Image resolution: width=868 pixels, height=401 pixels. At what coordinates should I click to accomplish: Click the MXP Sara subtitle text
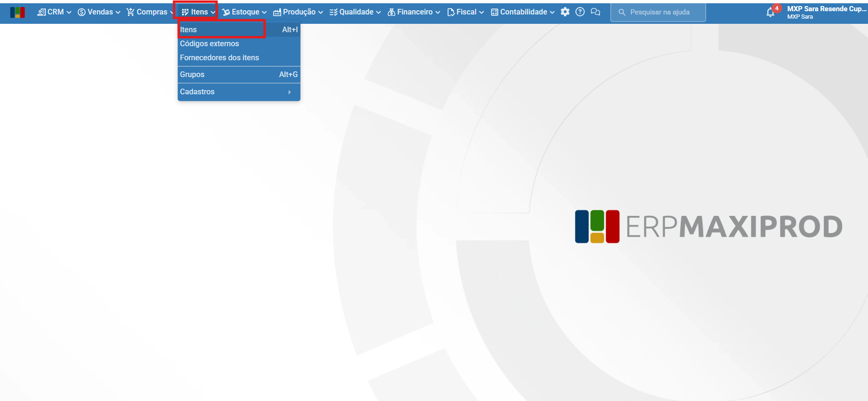click(800, 17)
